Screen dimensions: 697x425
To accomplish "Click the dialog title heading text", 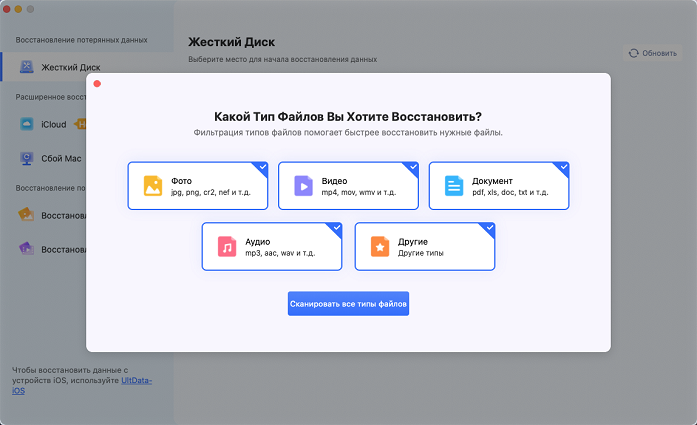I will pyautogui.click(x=348, y=116).
